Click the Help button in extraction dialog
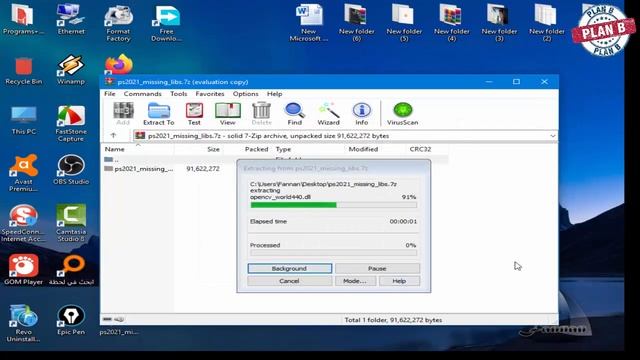This screenshot has height=360, width=640. click(399, 281)
